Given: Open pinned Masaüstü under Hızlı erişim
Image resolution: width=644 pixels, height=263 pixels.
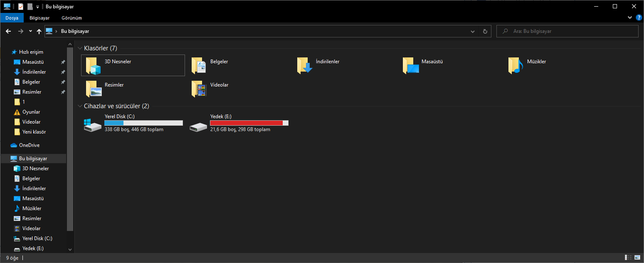Looking at the screenshot, I should click(33, 62).
